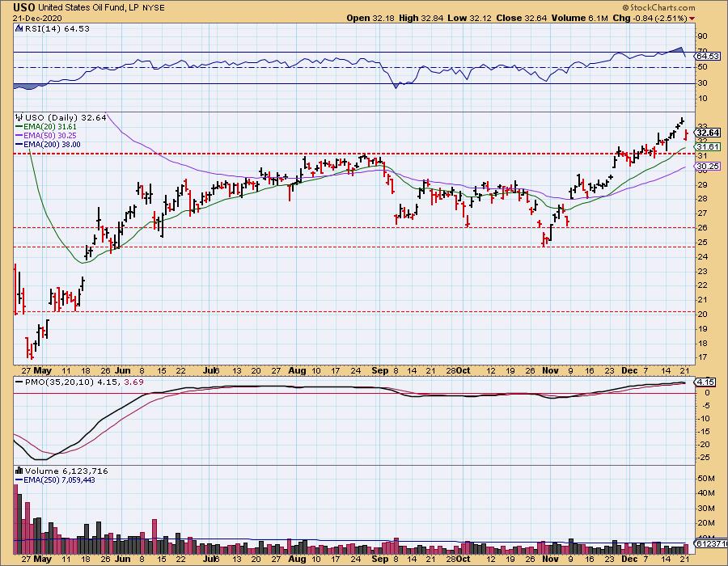Click the area-chart icon beside RSI(14)
728x566 pixels.
(19, 28)
